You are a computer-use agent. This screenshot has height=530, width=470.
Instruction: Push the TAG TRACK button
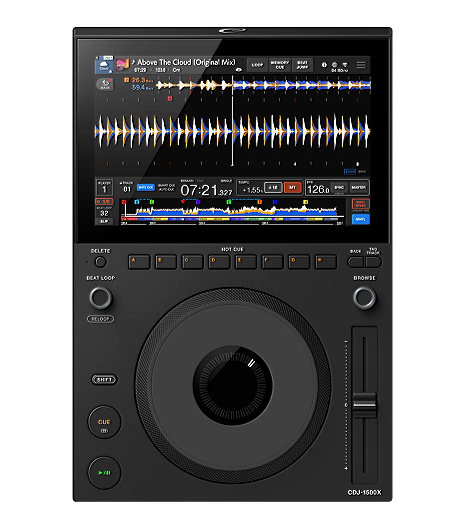tap(374, 262)
